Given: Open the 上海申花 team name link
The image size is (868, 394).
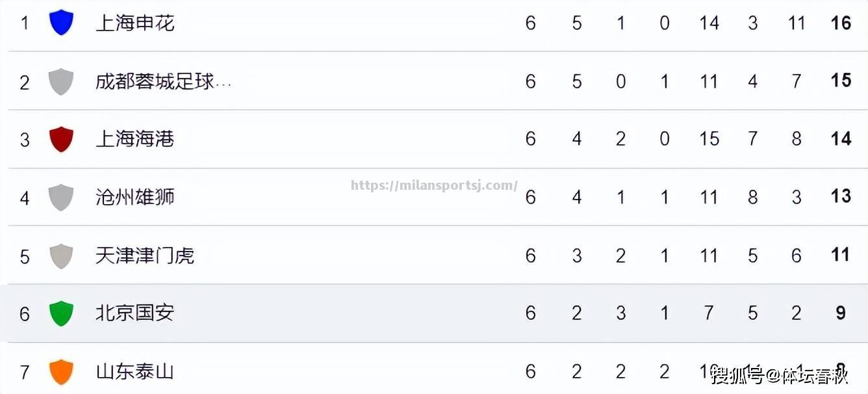Looking at the screenshot, I should point(135,23).
